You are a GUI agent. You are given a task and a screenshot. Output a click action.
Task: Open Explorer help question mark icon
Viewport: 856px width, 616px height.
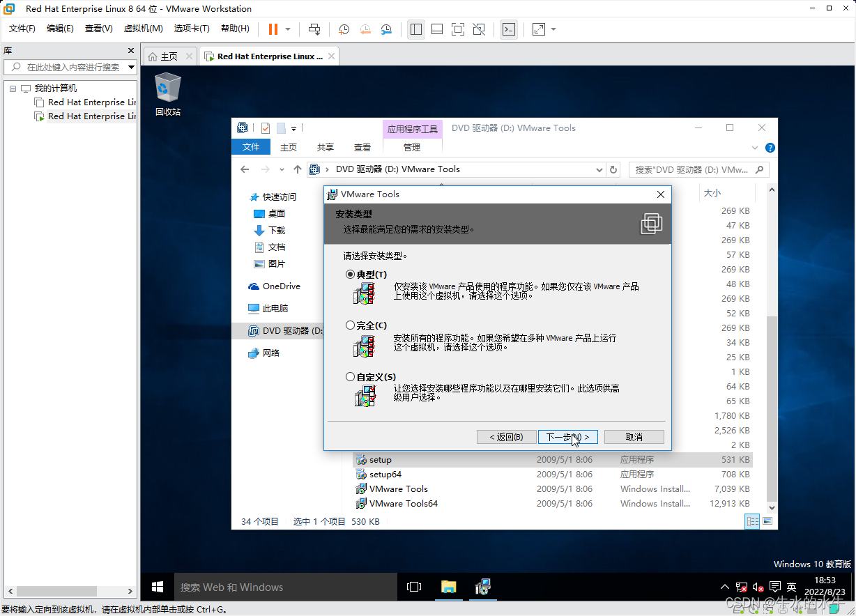770,148
